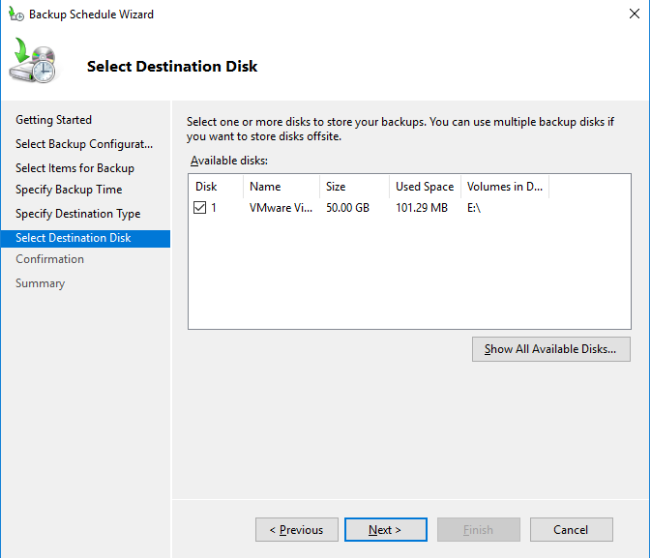Image resolution: width=650 pixels, height=558 pixels.
Task: Go back with the < Previous button
Action: pos(296,529)
